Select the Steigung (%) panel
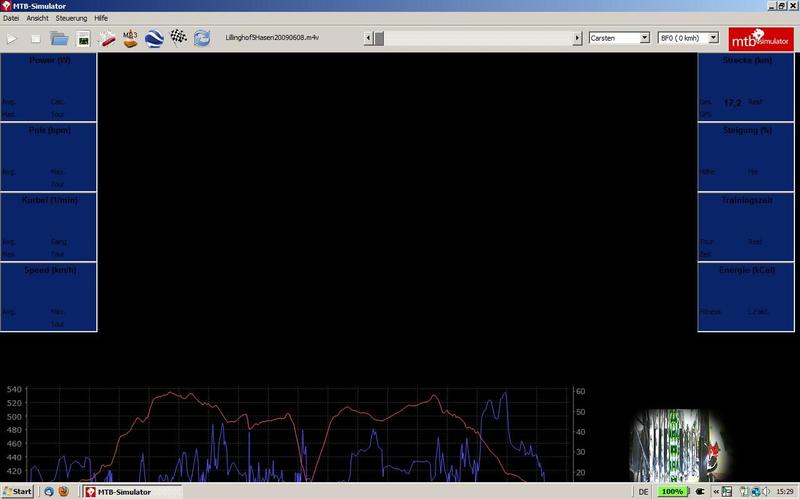The height and width of the screenshot is (499, 800). tap(745, 157)
